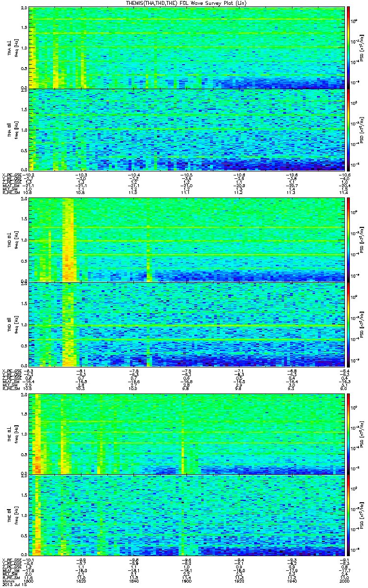This screenshot has width=368, height=588.
Task: Click the '1920' time tick label
Action: point(238,581)
